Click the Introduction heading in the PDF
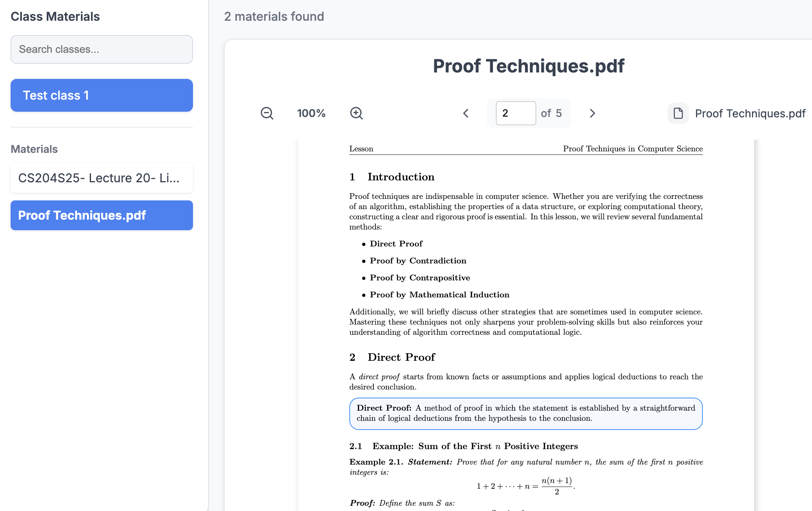812x511 pixels. click(x=401, y=177)
